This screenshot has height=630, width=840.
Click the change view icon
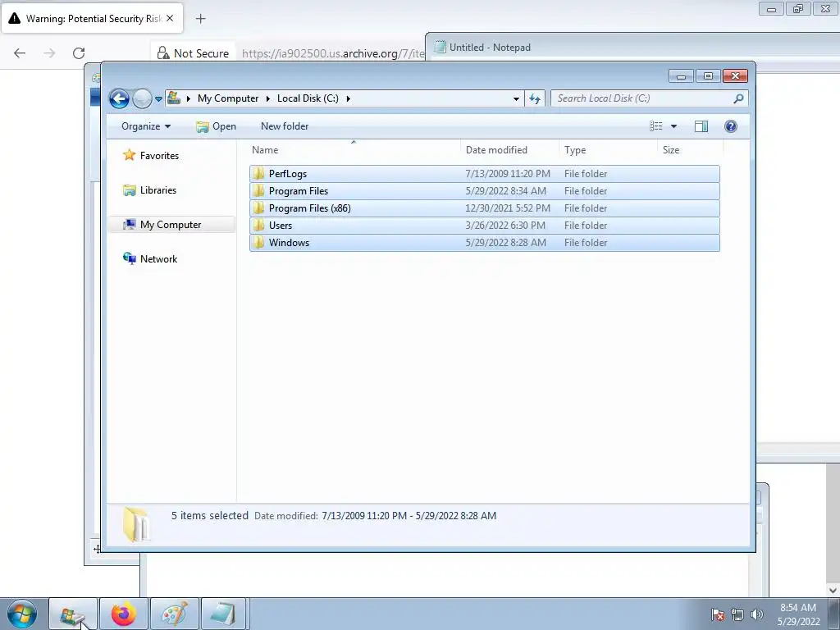[x=656, y=126]
